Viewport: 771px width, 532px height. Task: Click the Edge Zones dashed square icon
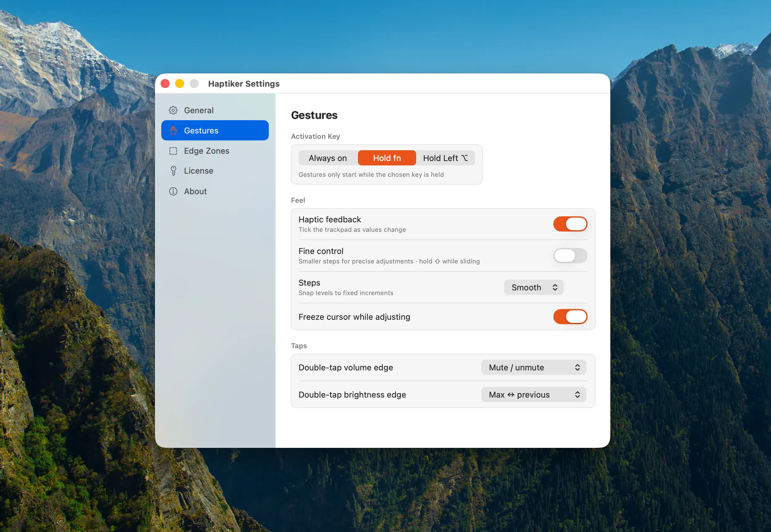pyautogui.click(x=173, y=151)
